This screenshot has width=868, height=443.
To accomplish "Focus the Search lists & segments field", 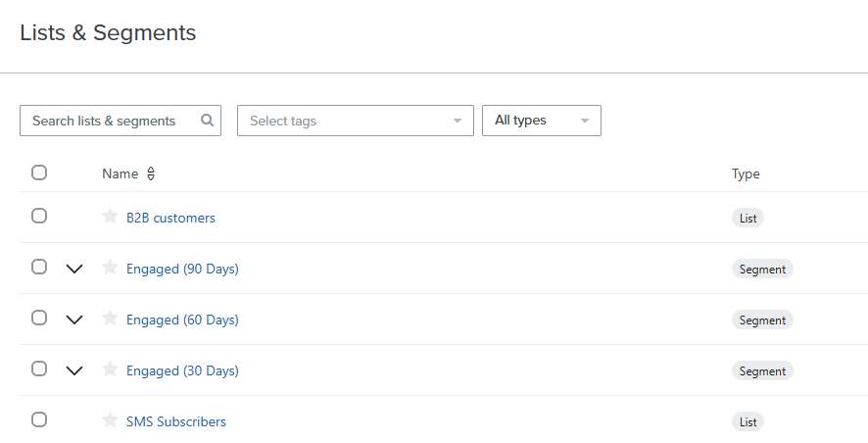I will tap(121, 121).
